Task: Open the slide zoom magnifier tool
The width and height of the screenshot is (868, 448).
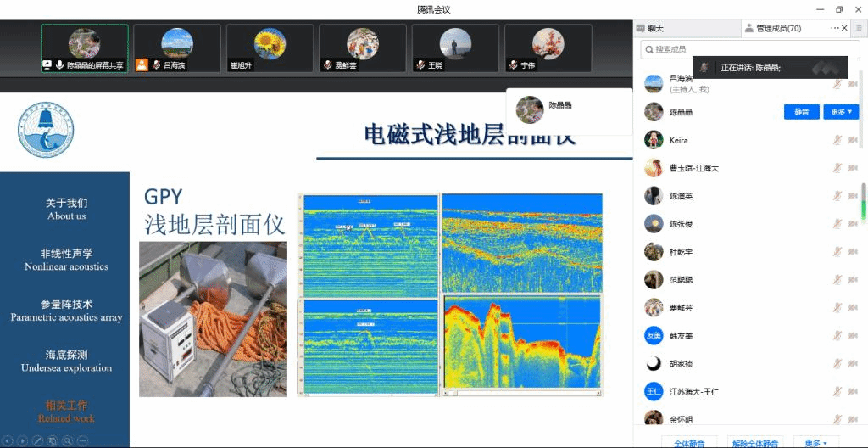Action: click(68, 440)
